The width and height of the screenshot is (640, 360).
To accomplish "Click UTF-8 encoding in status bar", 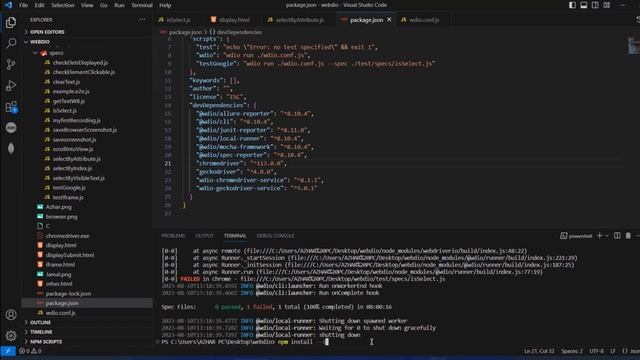I will [x=596, y=351].
